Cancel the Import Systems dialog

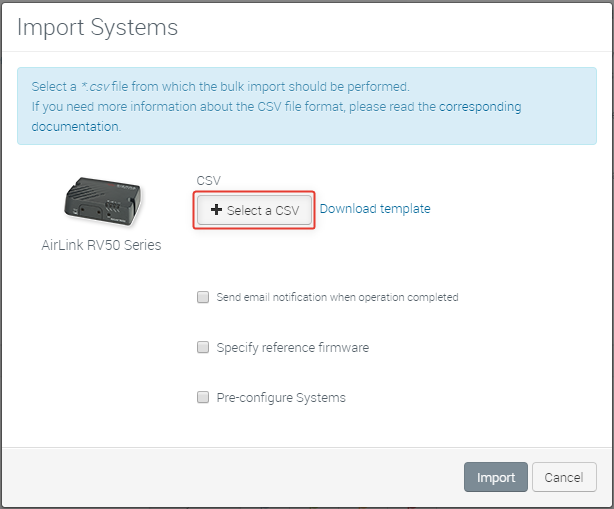pyautogui.click(x=564, y=477)
